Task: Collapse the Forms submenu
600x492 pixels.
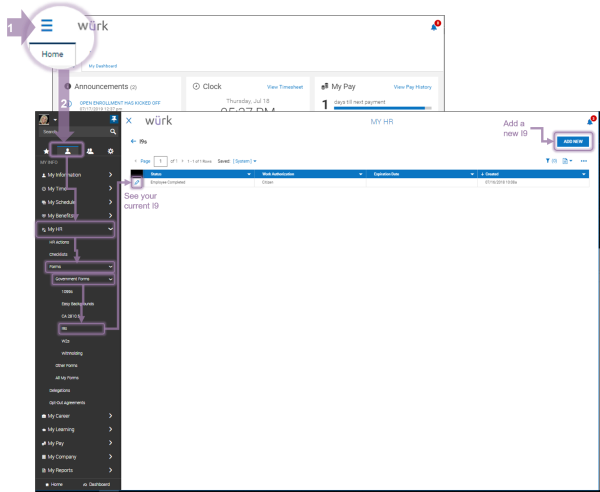Action: 80,267
